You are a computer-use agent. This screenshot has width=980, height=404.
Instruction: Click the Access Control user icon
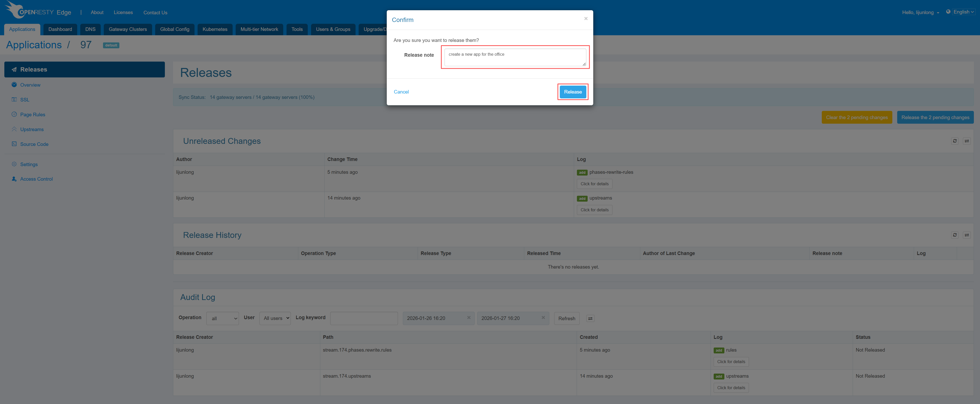tap(14, 179)
